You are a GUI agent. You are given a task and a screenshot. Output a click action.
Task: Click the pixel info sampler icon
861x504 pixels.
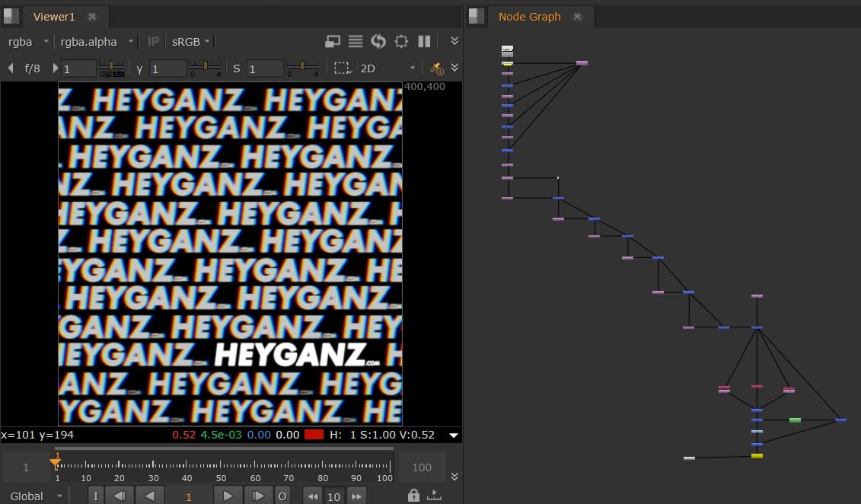436,68
